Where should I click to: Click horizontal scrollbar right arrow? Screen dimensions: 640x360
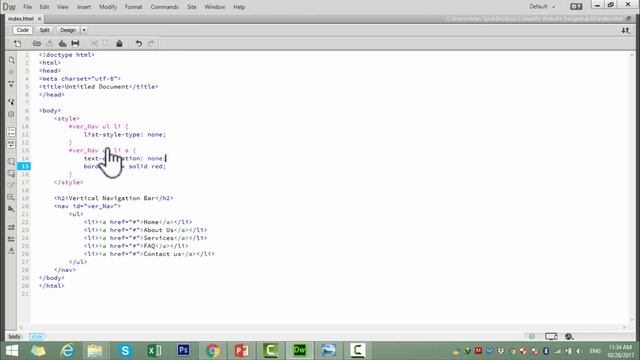[624, 327]
